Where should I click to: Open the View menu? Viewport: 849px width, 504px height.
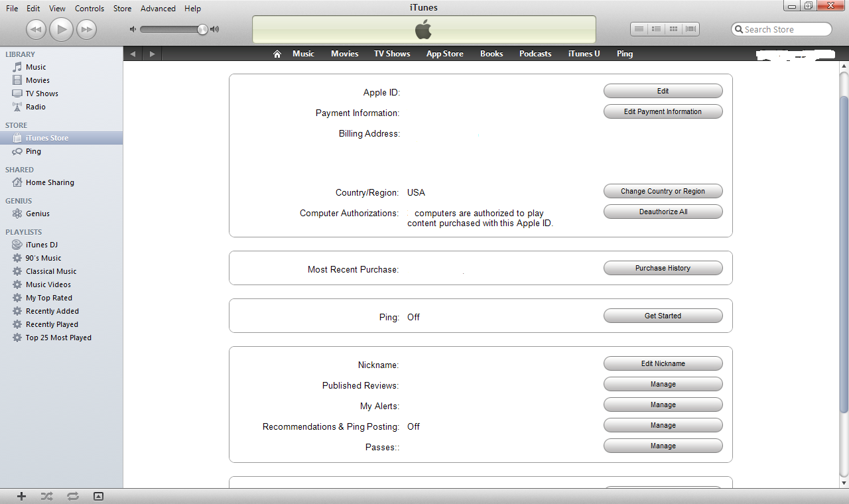(58, 9)
